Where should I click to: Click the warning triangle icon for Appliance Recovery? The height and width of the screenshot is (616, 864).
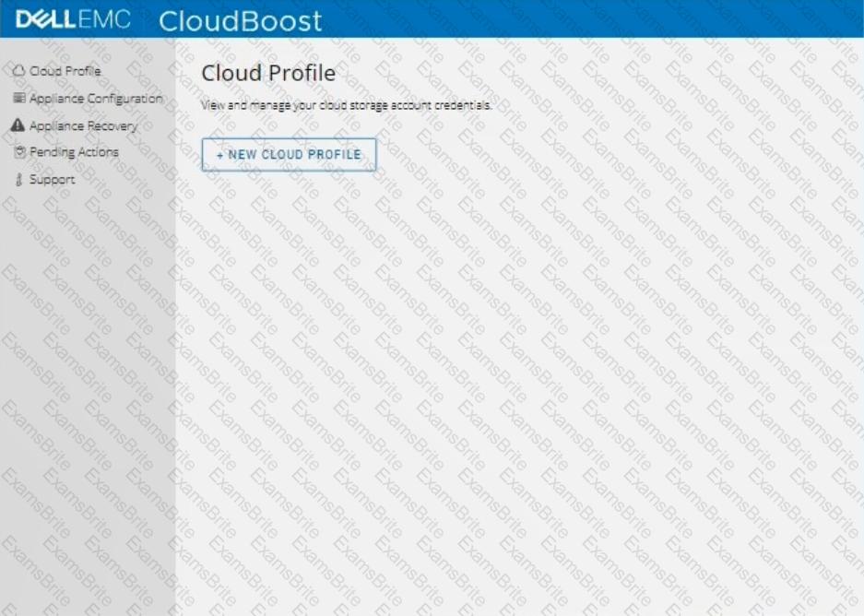[x=18, y=125]
